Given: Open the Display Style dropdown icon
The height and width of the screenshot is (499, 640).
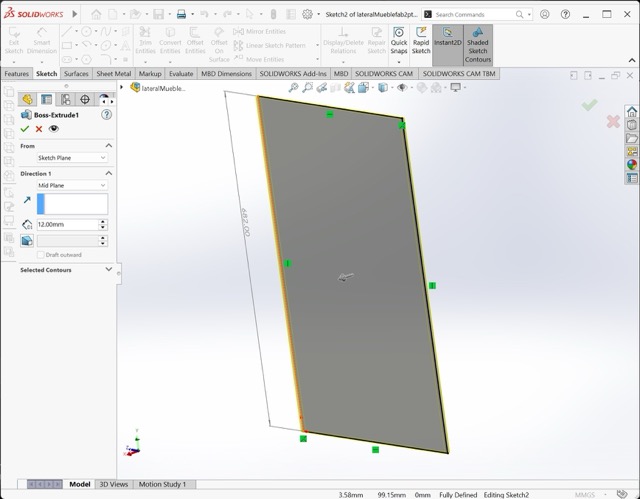Looking at the screenshot, I should (x=383, y=87).
